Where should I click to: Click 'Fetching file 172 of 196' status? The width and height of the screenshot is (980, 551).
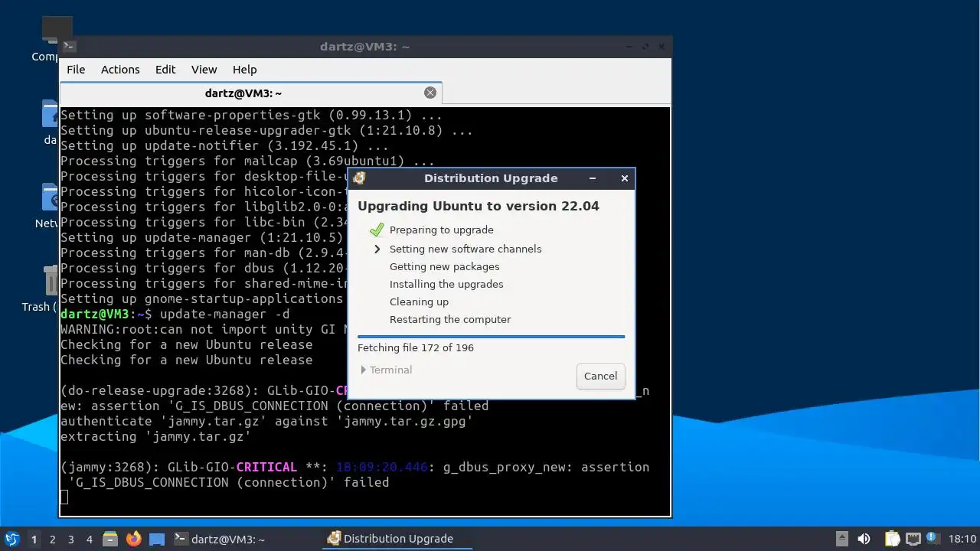pos(416,347)
